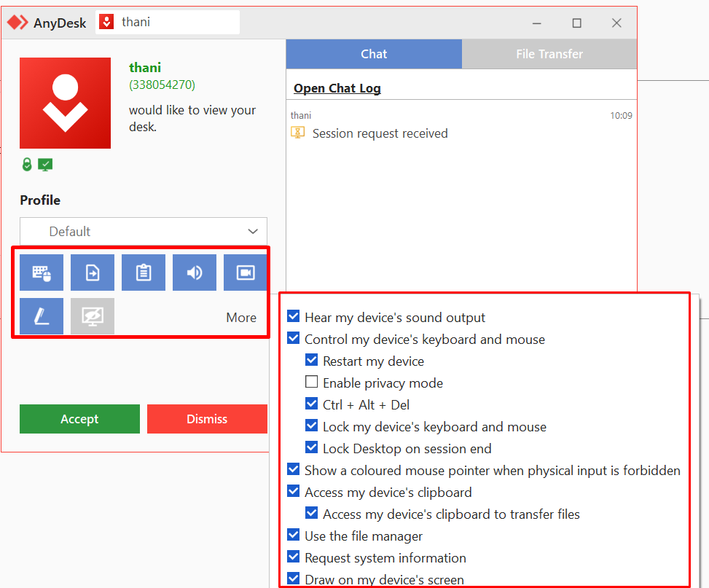Uncheck Request system information
This screenshot has width=709, height=588.
tap(294, 557)
